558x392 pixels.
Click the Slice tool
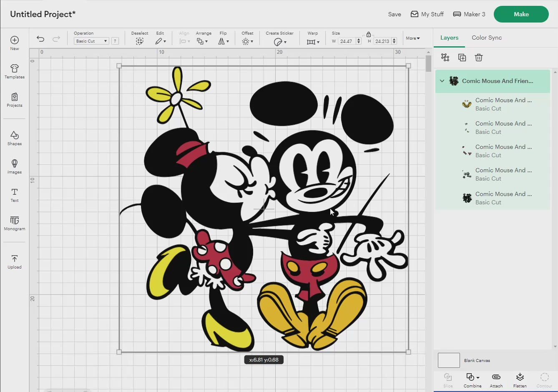[448, 380]
